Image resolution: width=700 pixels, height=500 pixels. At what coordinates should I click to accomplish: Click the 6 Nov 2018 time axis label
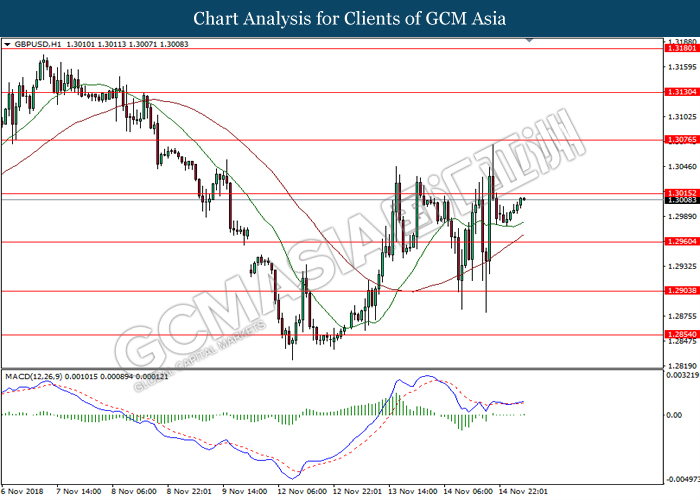coord(22,492)
